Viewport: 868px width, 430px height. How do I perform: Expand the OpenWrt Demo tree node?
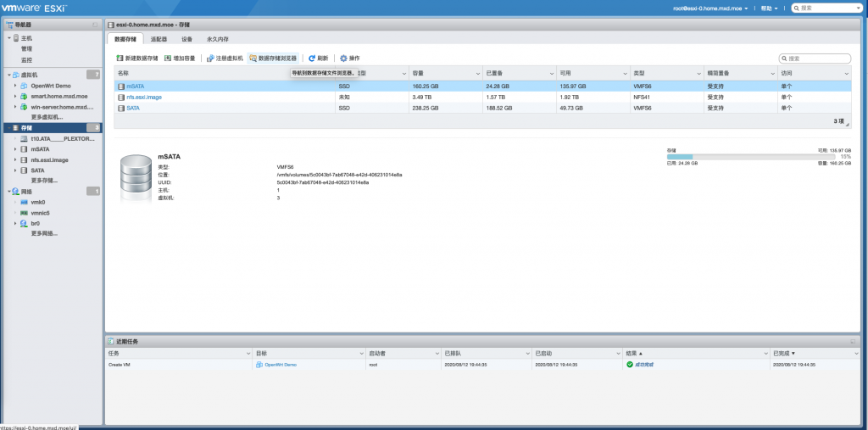coord(15,86)
